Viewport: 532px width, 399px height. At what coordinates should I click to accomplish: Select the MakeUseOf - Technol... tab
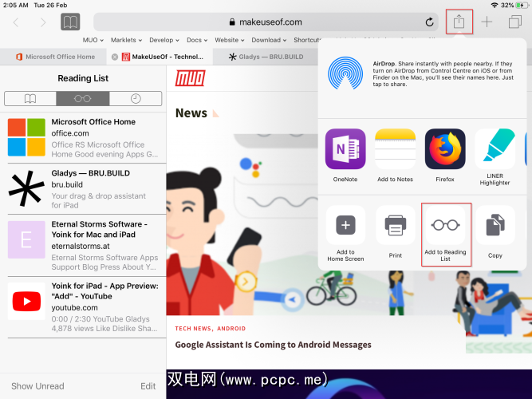(x=160, y=57)
